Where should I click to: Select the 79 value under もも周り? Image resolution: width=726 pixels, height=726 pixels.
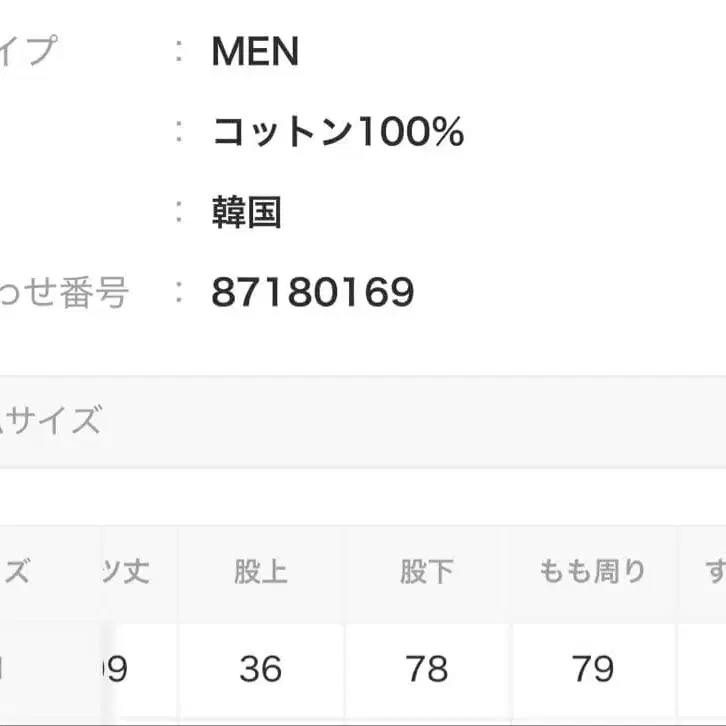tap(593, 668)
